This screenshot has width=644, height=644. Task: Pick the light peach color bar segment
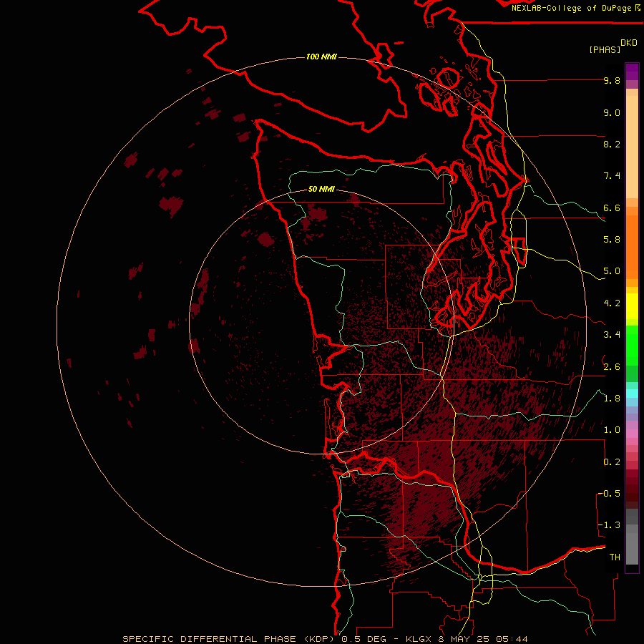[632, 147]
